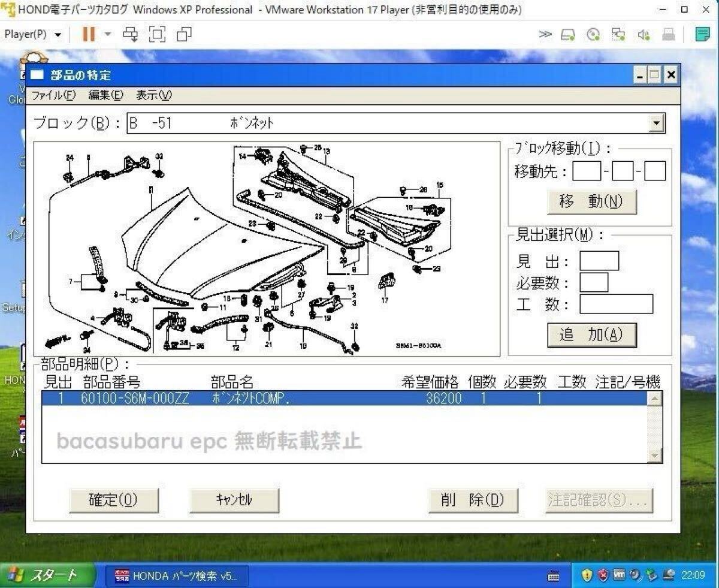
Task: Pause the virtual machine in VMware toolbar
Action: 89,34
